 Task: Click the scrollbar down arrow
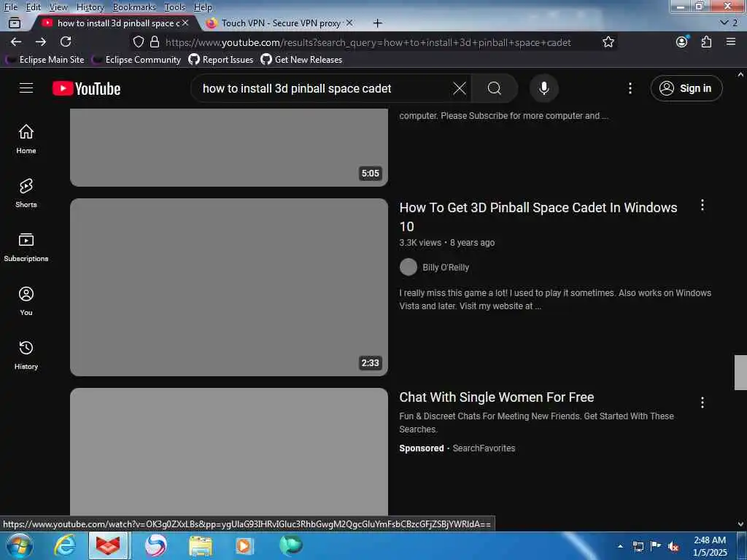click(x=740, y=524)
